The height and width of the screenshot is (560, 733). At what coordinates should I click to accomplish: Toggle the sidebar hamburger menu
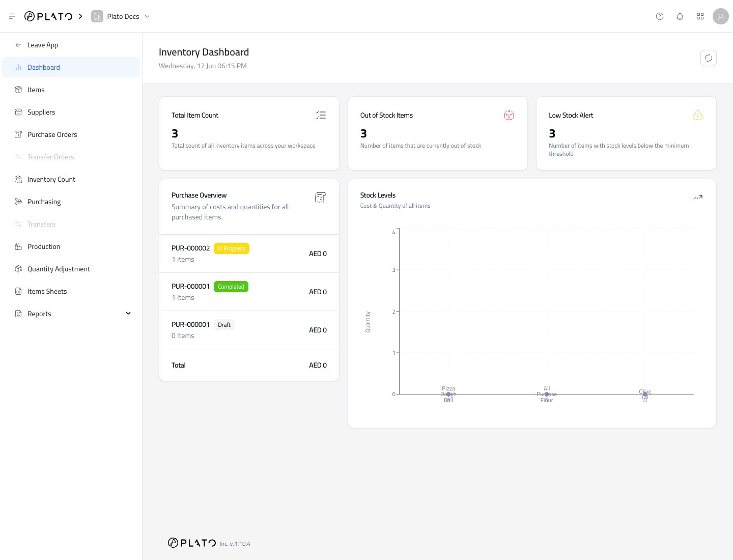click(x=12, y=16)
